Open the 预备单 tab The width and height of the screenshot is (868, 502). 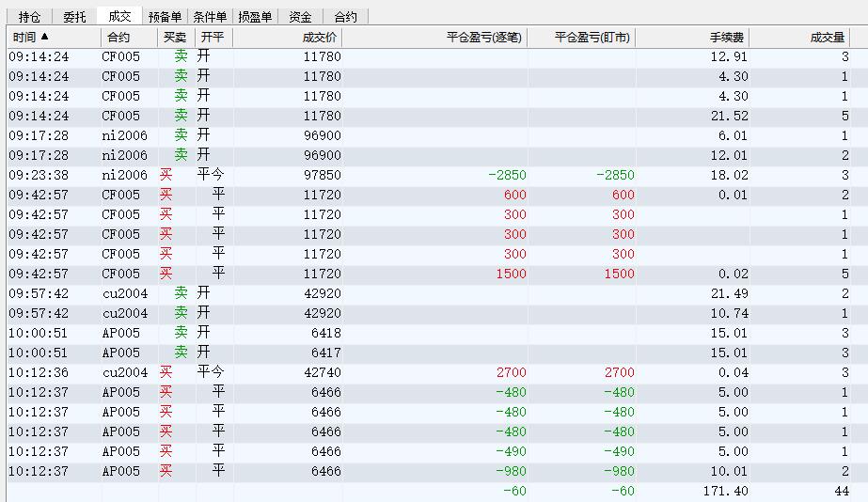[x=165, y=17]
